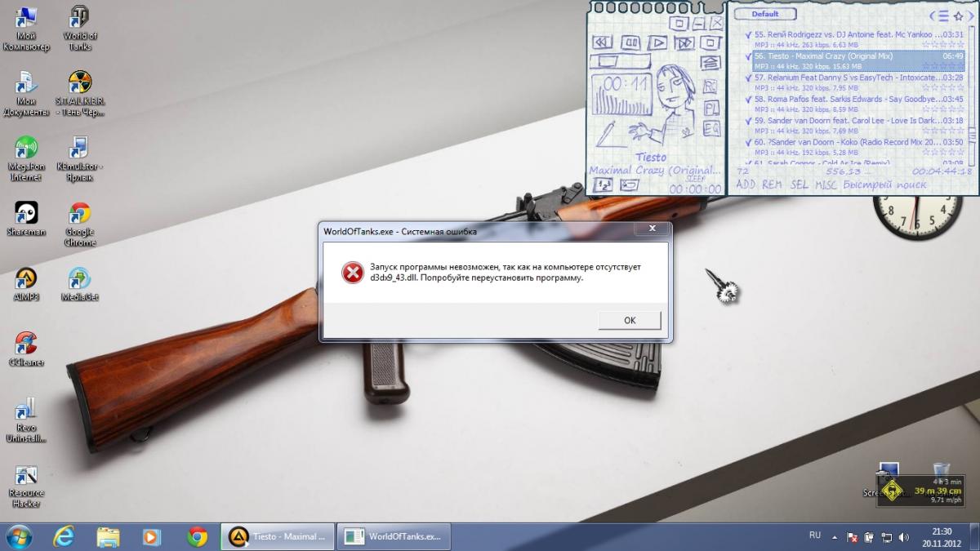
Task: Toggle the icon next to 1-2-3 in AIMP
Action: click(x=629, y=185)
